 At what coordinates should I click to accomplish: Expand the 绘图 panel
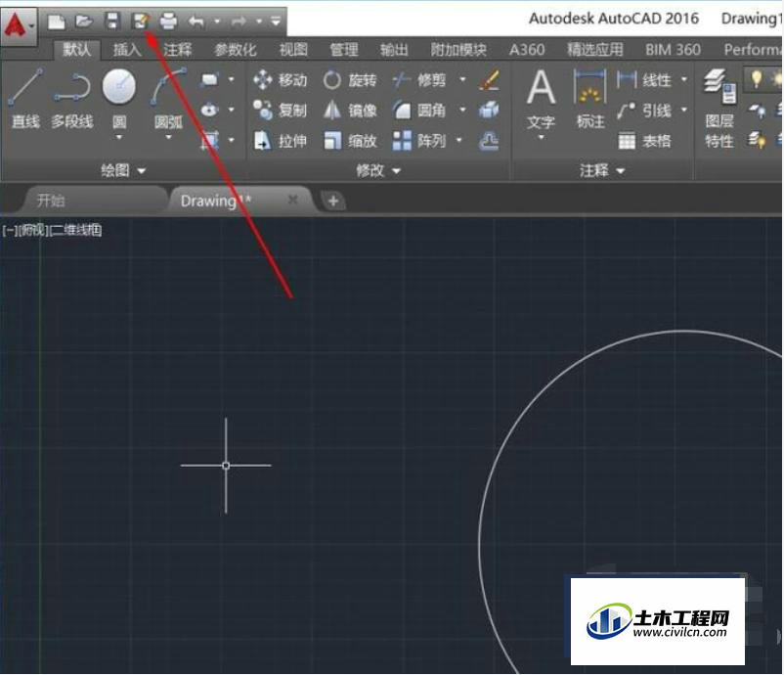tap(123, 170)
